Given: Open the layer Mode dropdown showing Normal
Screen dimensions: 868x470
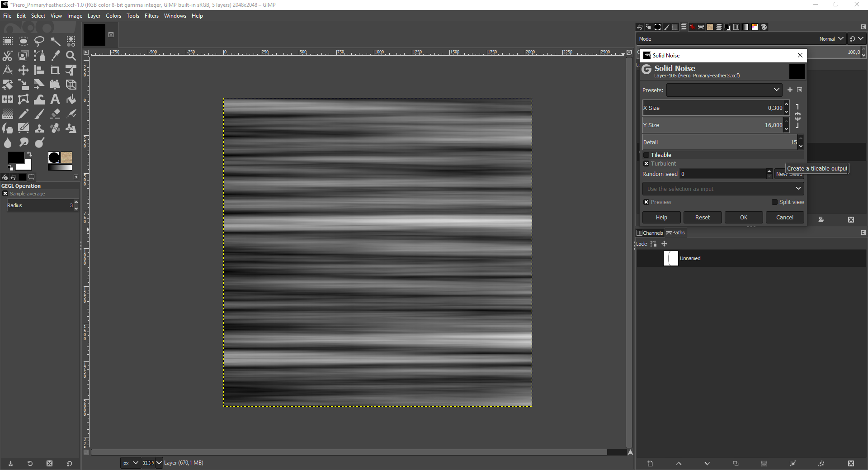Looking at the screenshot, I should (831, 39).
